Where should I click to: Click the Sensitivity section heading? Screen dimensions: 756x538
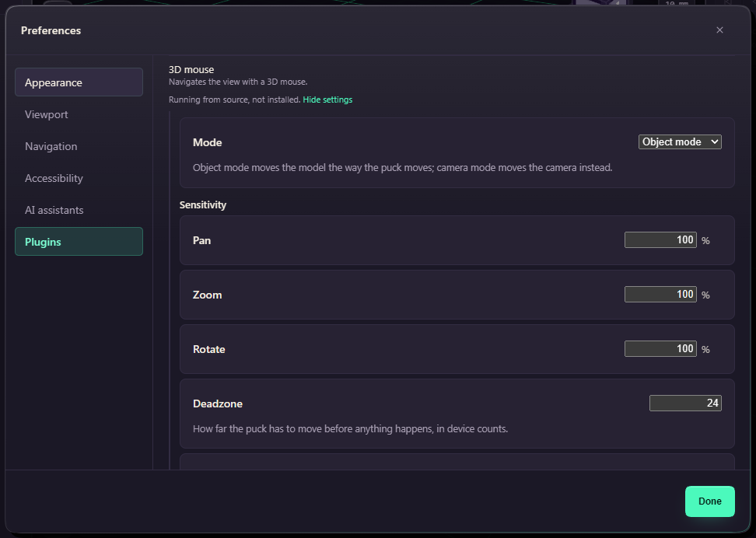pos(202,205)
